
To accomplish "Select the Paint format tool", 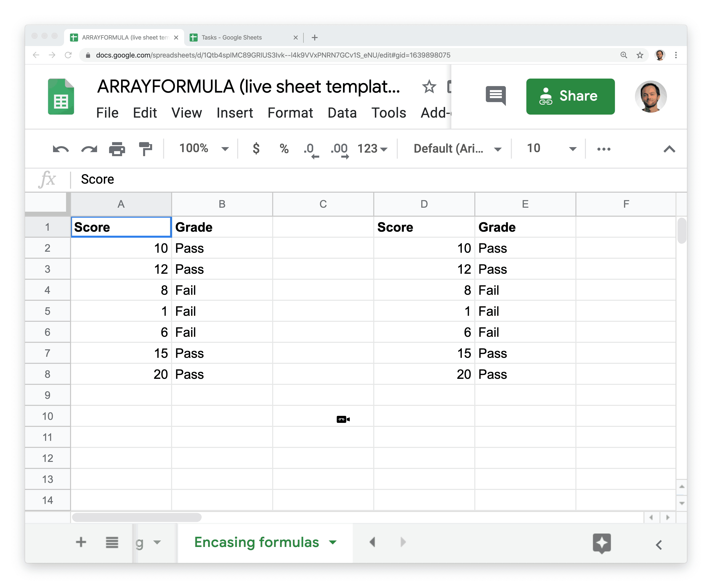I will [x=145, y=149].
